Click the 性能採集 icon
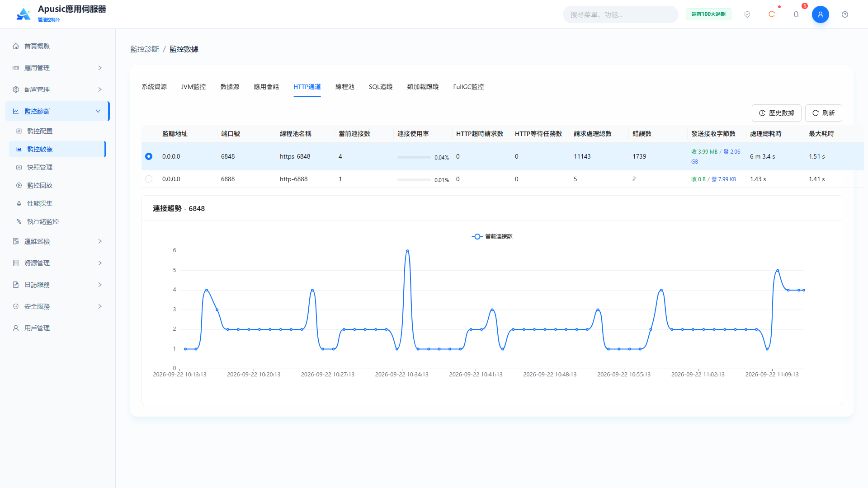This screenshot has width=868, height=488. 19,203
